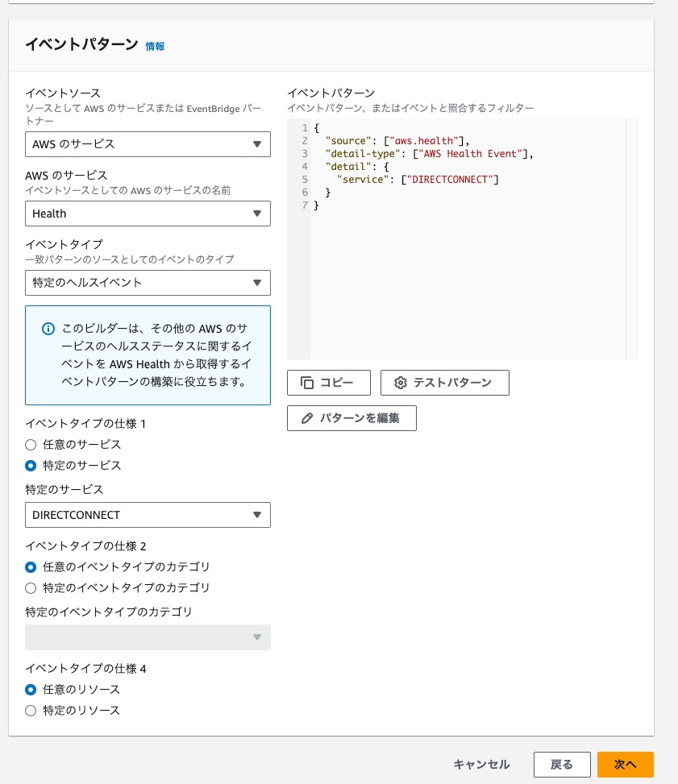Click the パターンを編集 button
678x784 pixels.
[x=351, y=418]
